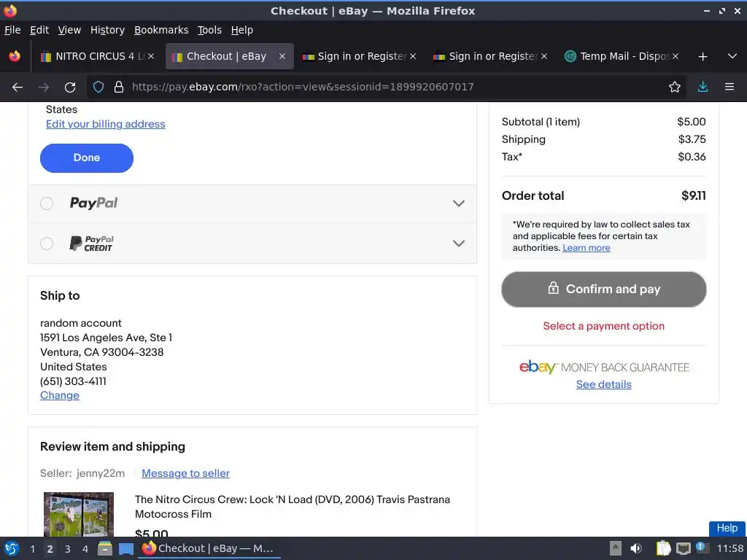Open the volume speaker tray icon
This screenshot has height=560, width=747.
(x=636, y=548)
